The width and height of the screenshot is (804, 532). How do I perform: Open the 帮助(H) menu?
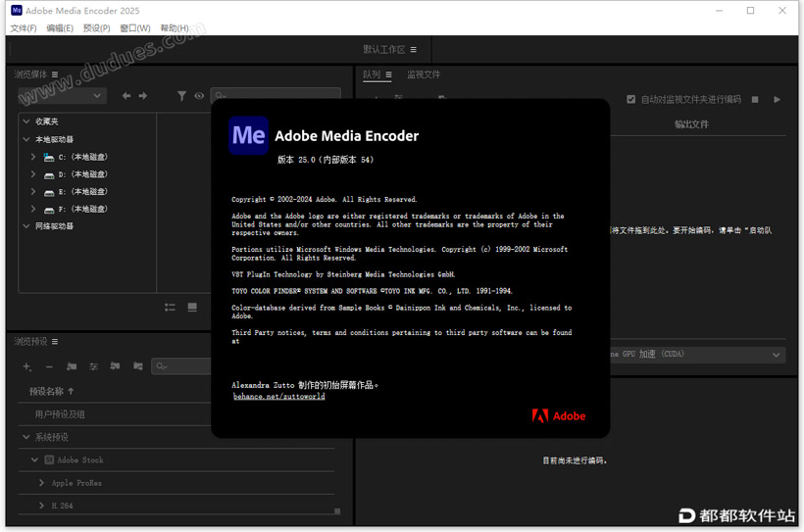click(175, 28)
